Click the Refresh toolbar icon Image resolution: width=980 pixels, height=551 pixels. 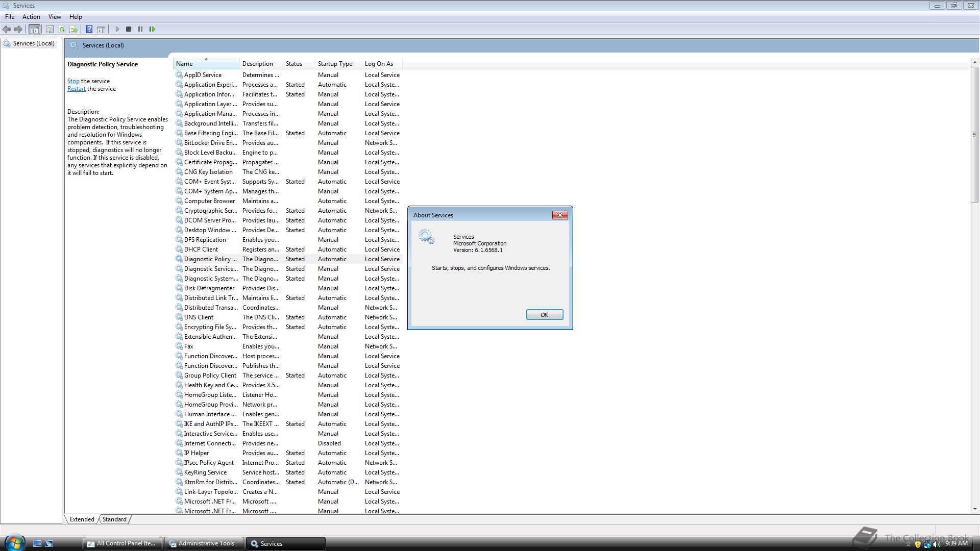pos(62,29)
